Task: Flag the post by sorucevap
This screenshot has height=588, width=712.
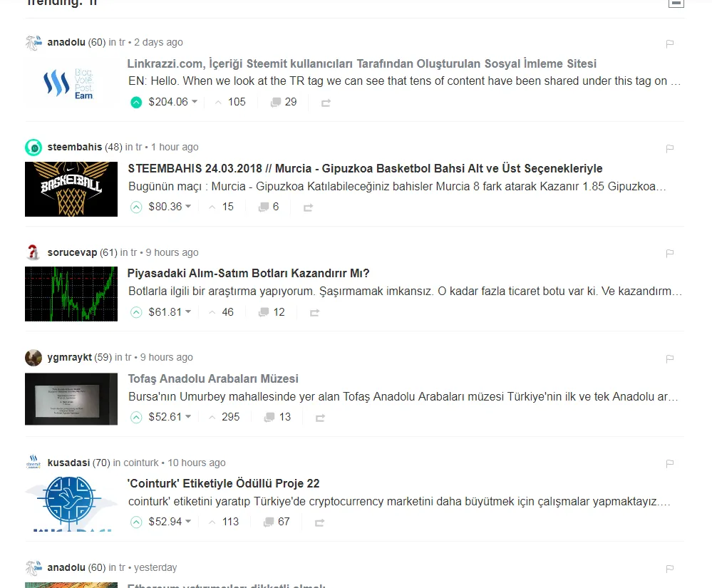Action: (x=669, y=253)
